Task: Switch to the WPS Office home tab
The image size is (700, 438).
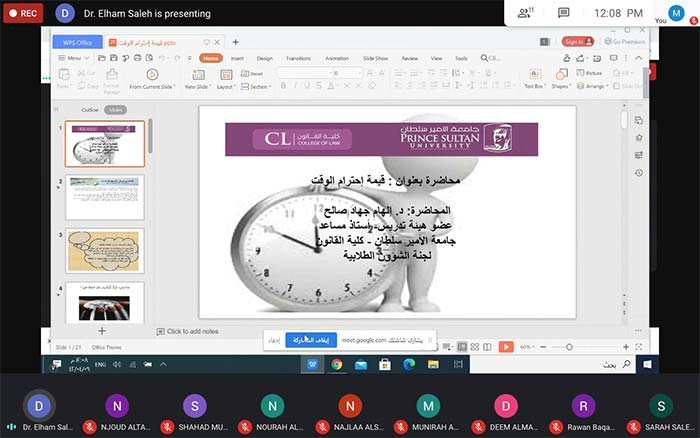Action: point(78,42)
